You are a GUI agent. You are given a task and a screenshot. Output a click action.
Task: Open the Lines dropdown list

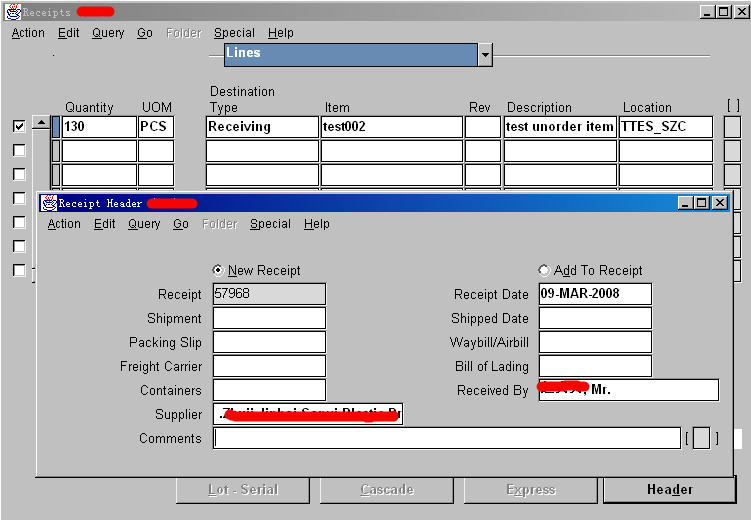(x=485, y=55)
